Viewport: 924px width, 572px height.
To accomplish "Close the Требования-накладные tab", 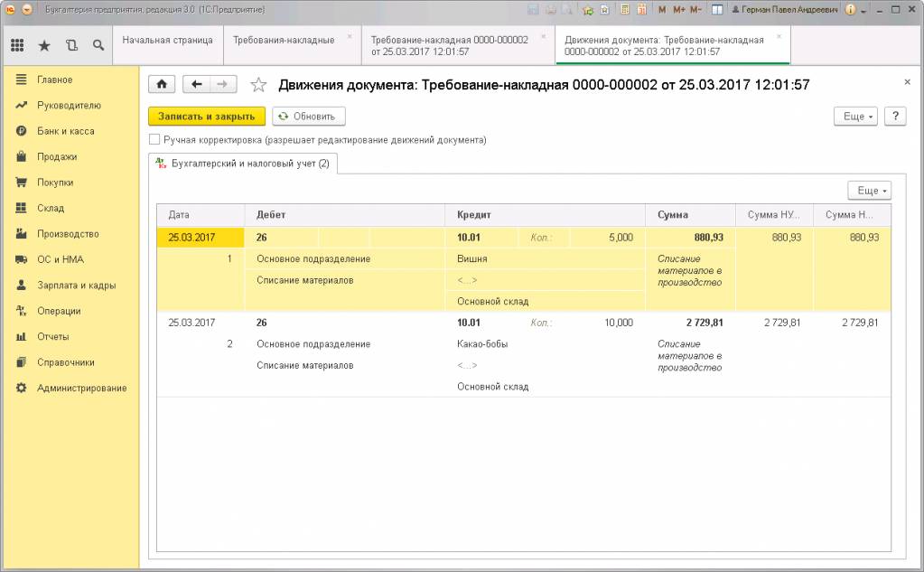I will coord(350,36).
